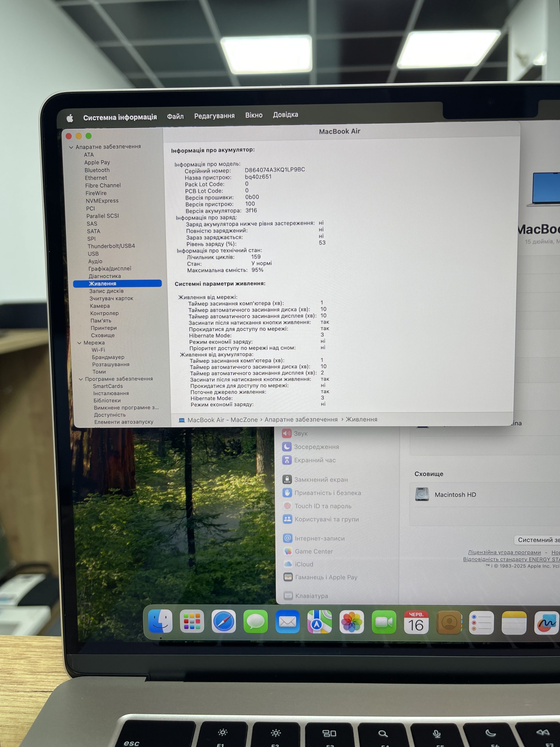Select NVMExpress in the sidebar

click(x=102, y=200)
